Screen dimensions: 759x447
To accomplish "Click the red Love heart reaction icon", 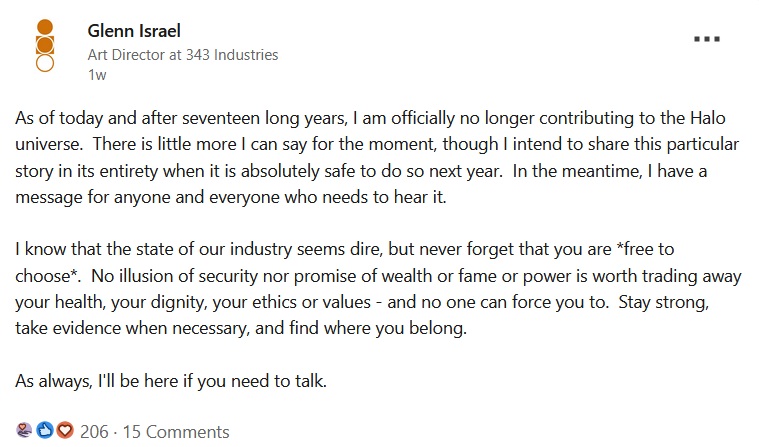I will (x=65, y=432).
